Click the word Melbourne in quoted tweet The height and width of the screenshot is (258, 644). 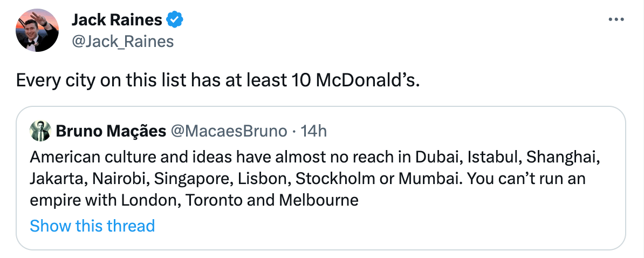[x=318, y=200]
